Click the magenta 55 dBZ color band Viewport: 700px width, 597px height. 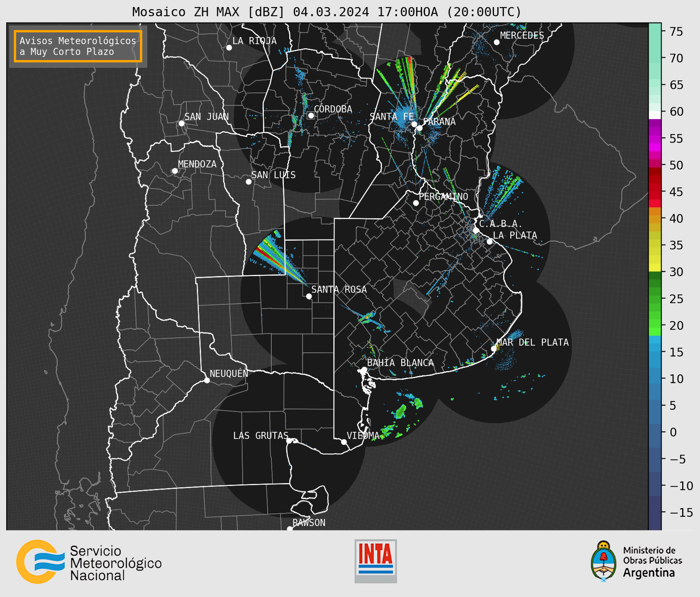coord(655,139)
